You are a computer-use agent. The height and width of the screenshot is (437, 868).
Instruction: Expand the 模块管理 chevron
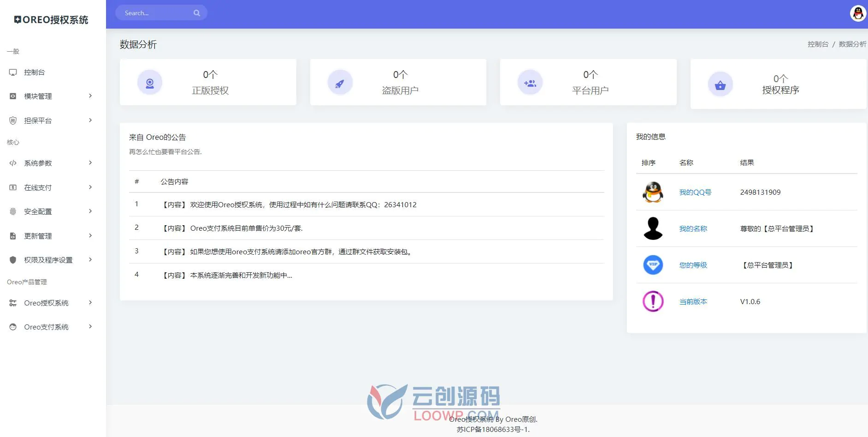click(90, 96)
